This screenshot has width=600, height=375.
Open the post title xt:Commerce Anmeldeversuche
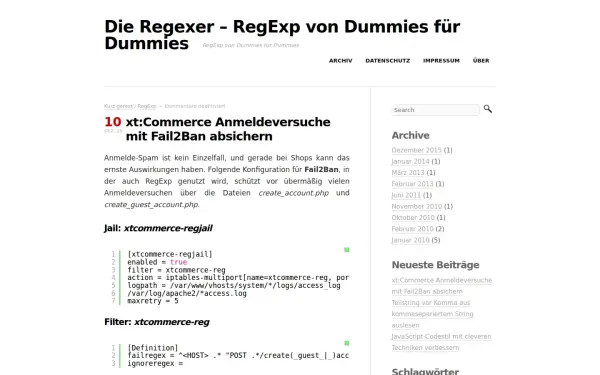pyautogui.click(x=228, y=129)
